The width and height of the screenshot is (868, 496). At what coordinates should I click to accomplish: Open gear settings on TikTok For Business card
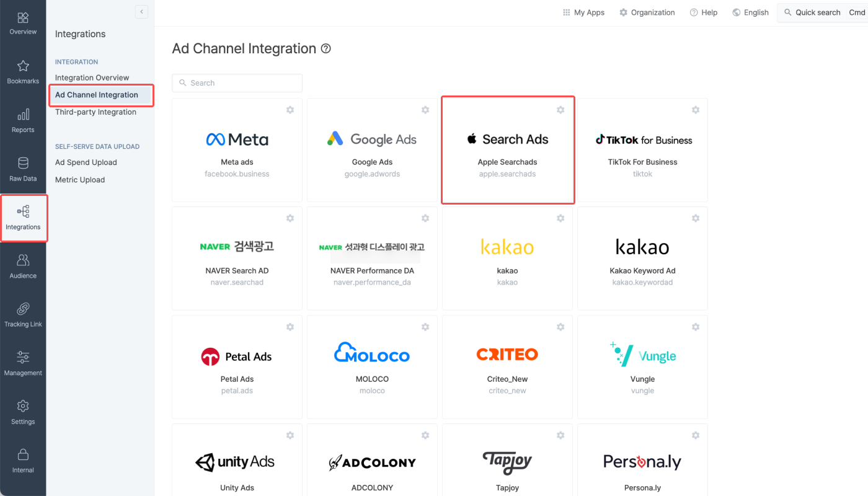point(696,110)
